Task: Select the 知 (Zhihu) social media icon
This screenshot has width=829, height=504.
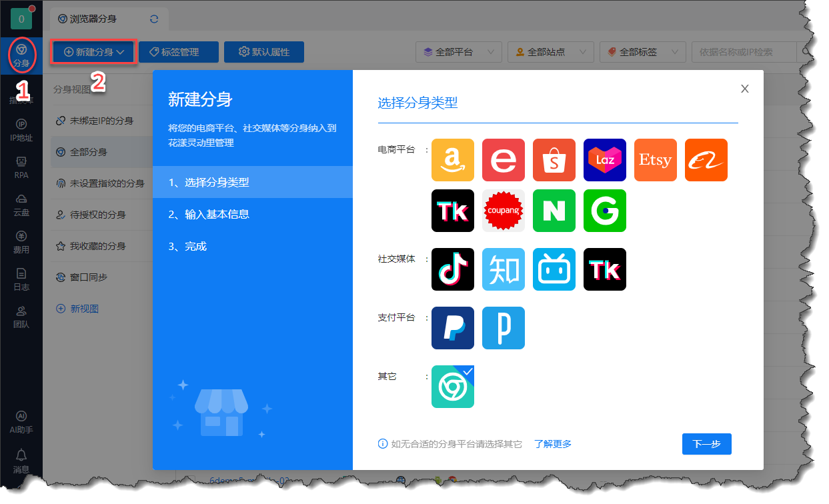Action: coord(504,269)
